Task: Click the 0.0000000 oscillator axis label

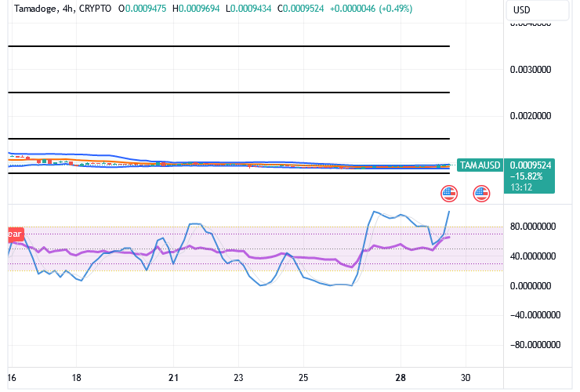Action: (531, 285)
